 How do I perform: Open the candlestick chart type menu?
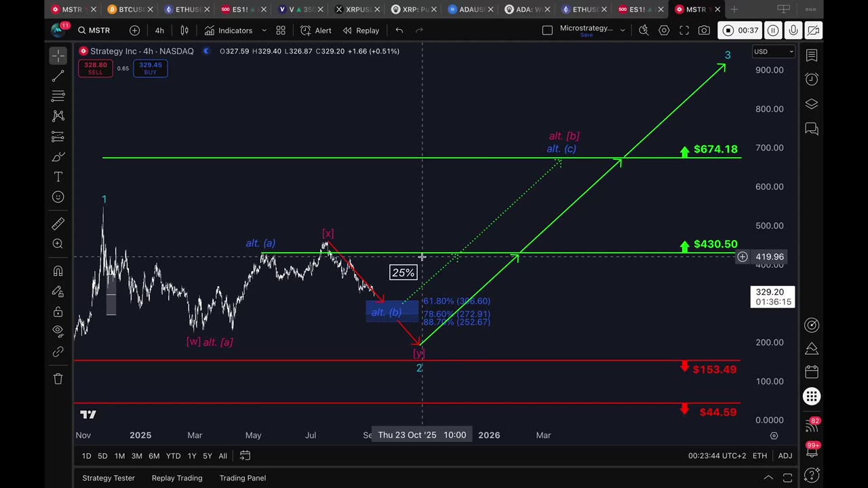[184, 30]
